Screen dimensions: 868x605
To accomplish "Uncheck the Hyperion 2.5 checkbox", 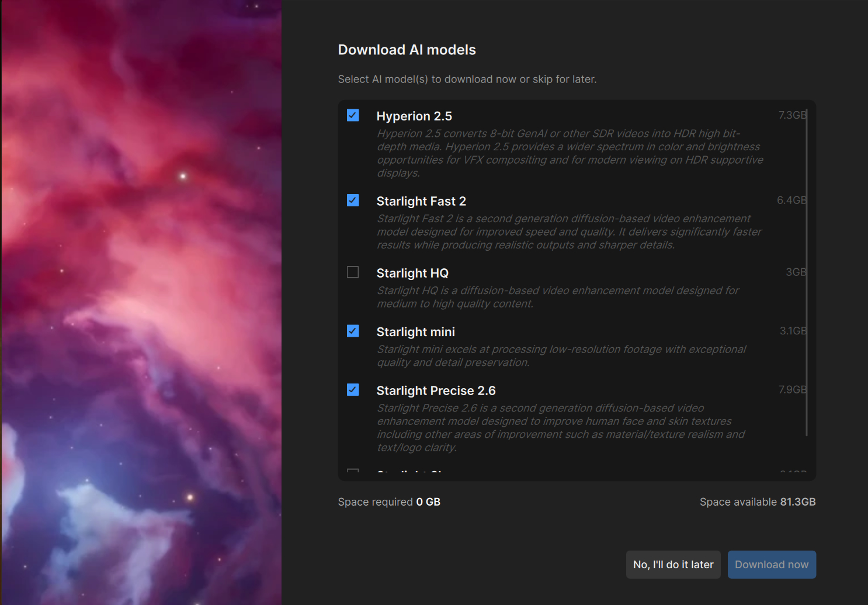I will 353,115.
